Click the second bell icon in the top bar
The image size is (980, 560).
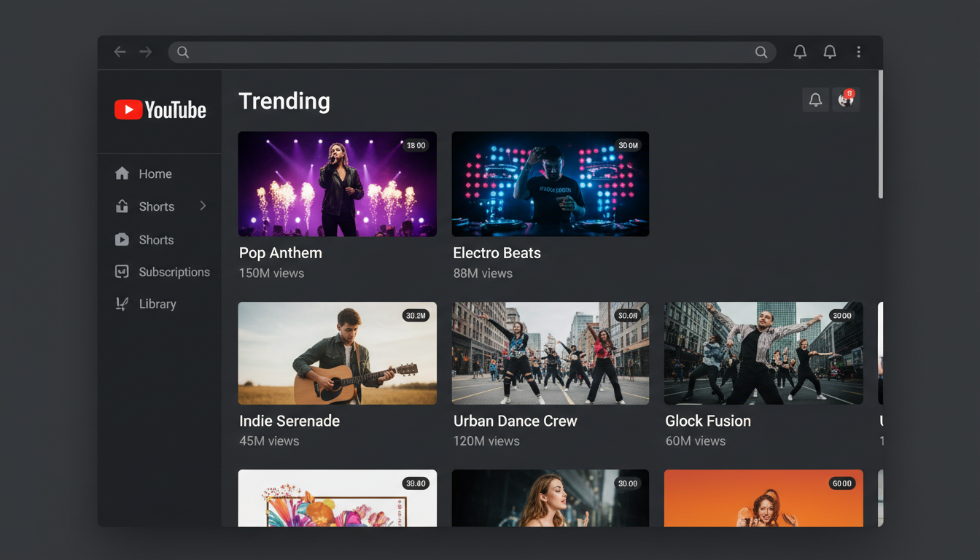coord(830,52)
